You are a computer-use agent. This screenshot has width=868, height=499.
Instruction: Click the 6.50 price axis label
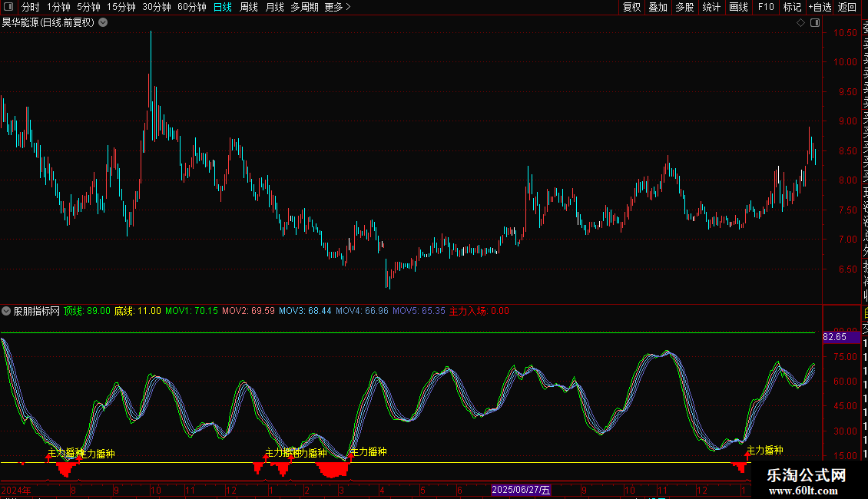pyautogui.click(x=847, y=269)
